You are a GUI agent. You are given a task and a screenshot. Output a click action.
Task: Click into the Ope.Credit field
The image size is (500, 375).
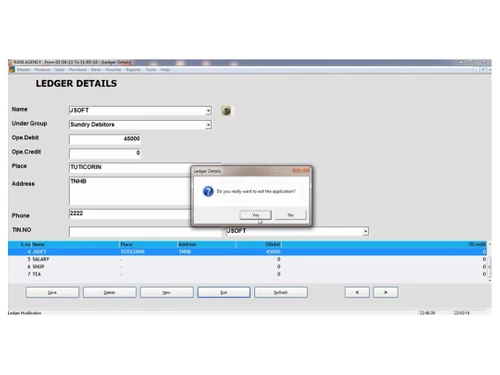pos(105,153)
